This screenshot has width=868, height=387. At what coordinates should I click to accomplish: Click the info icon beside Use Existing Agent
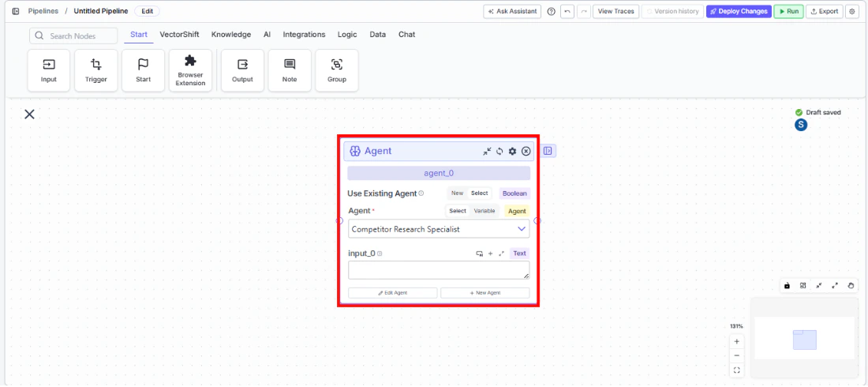[421, 193]
